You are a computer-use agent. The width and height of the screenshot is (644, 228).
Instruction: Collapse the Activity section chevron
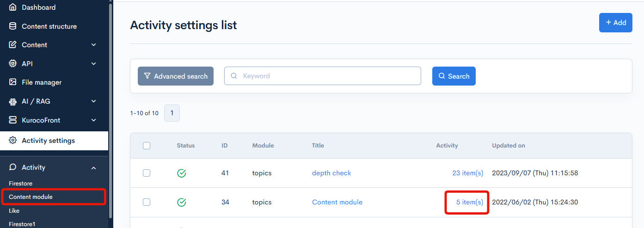[x=94, y=167]
